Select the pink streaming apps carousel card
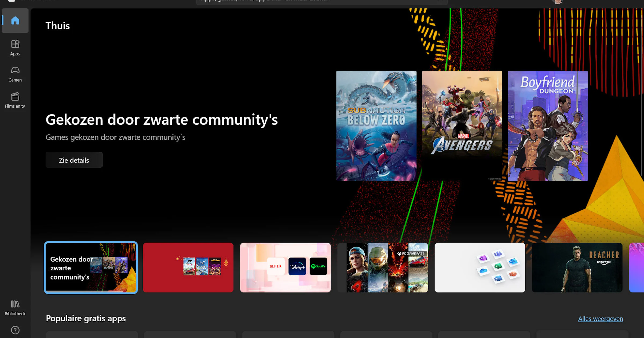The width and height of the screenshot is (644, 338). [x=285, y=267]
